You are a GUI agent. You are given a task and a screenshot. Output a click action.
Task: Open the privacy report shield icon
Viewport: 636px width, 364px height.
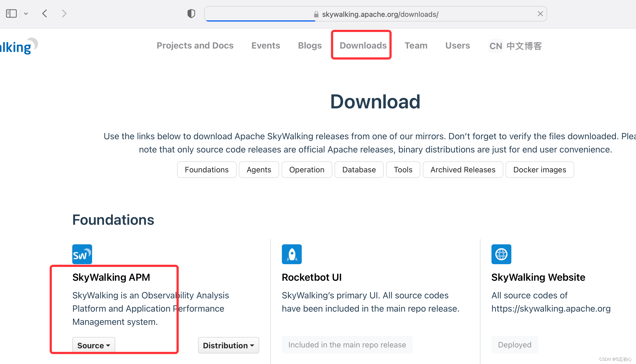[x=191, y=14]
